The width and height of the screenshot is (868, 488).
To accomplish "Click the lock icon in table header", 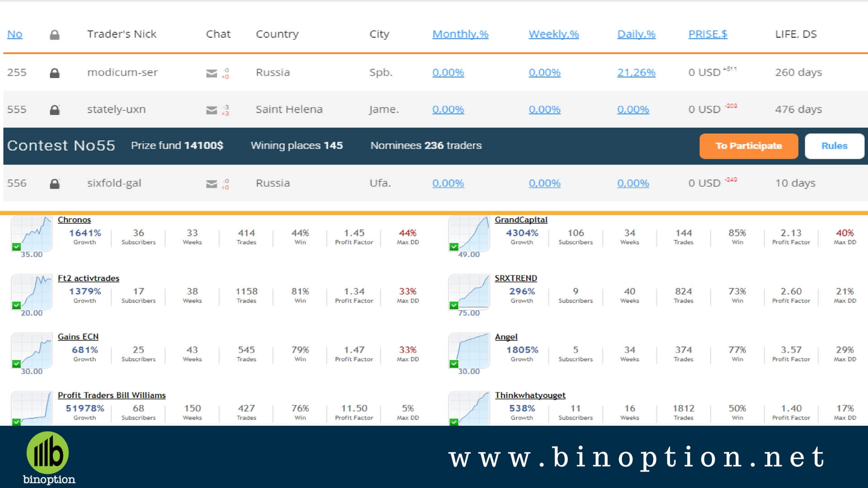I will [x=55, y=35].
